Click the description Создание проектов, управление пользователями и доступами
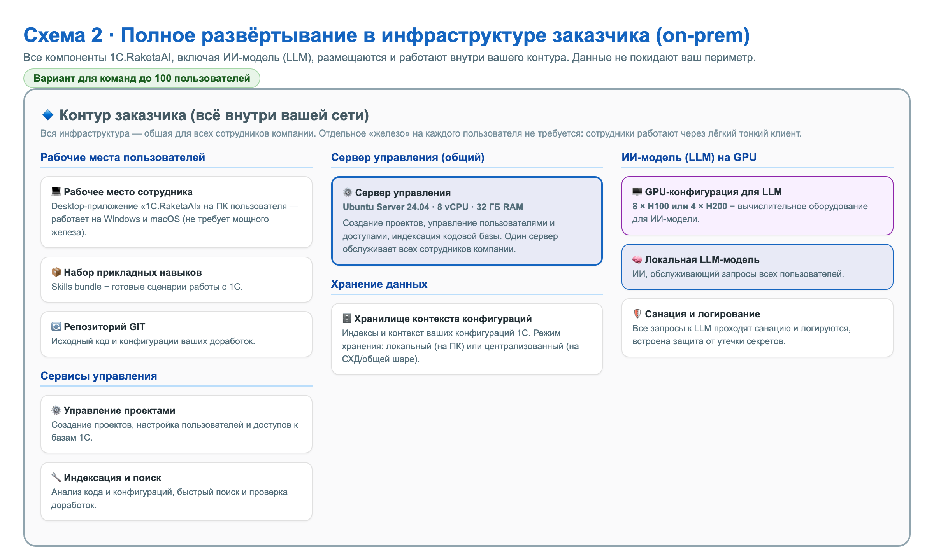Viewport: 934px width, 560px height. (x=450, y=236)
